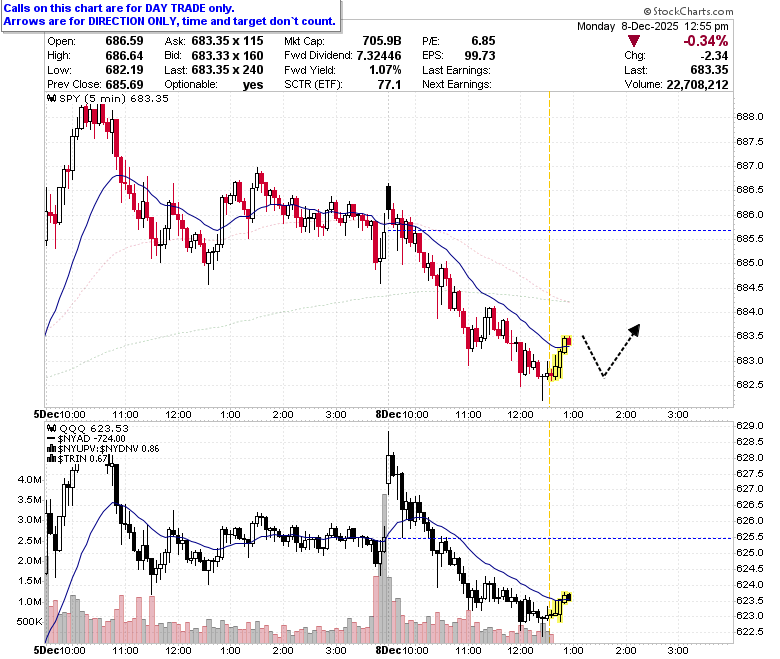Viewport: 780px width, 659px height.
Task: Click the '$NYAD -724.00' legend entry
Action: (x=92, y=439)
